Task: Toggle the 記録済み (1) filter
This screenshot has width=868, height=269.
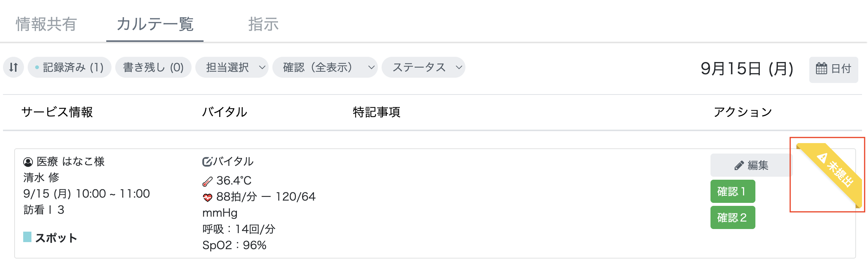Action: 69,68
